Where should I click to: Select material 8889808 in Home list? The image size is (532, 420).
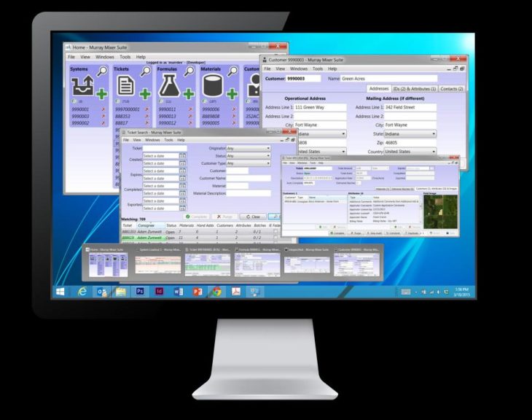click(211, 116)
